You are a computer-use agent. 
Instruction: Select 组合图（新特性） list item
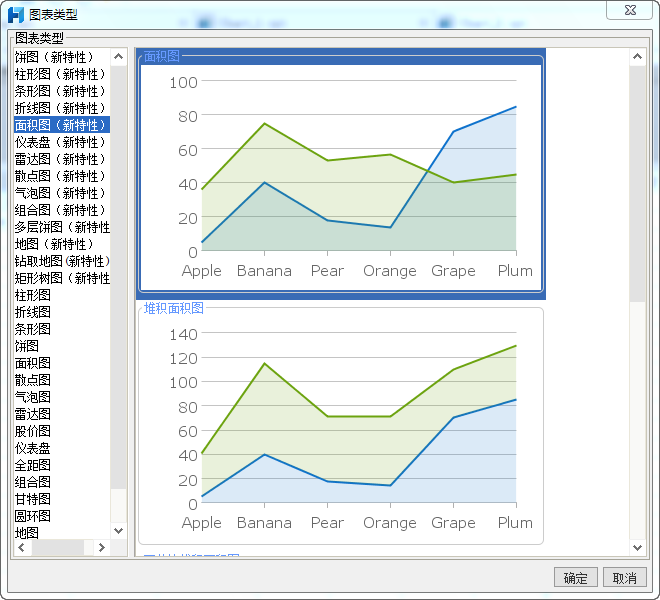(x=62, y=210)
